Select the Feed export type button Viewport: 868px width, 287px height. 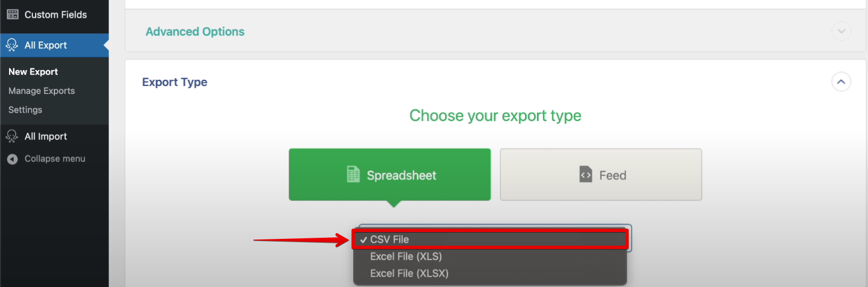[600, 174]
